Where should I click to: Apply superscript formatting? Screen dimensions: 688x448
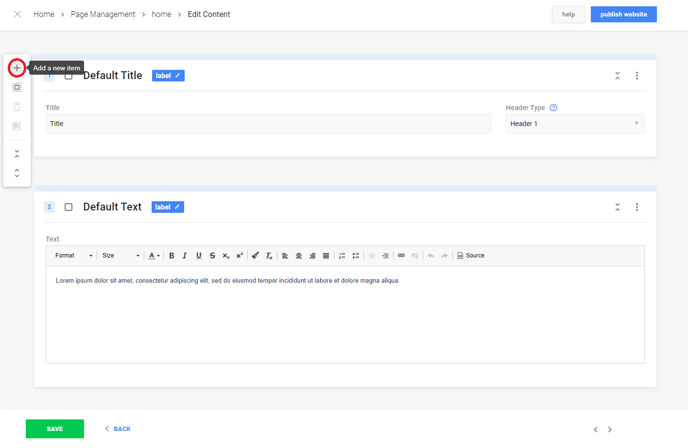coord(240,255)
